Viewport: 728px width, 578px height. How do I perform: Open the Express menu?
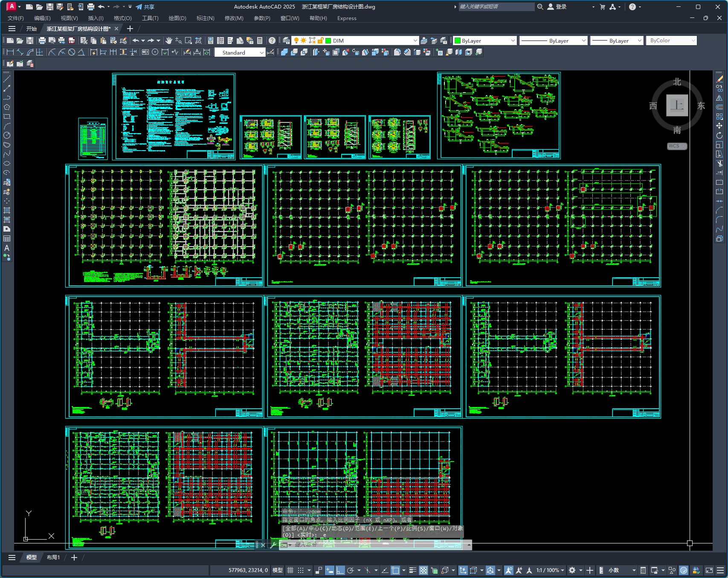(x=347, y=18)
